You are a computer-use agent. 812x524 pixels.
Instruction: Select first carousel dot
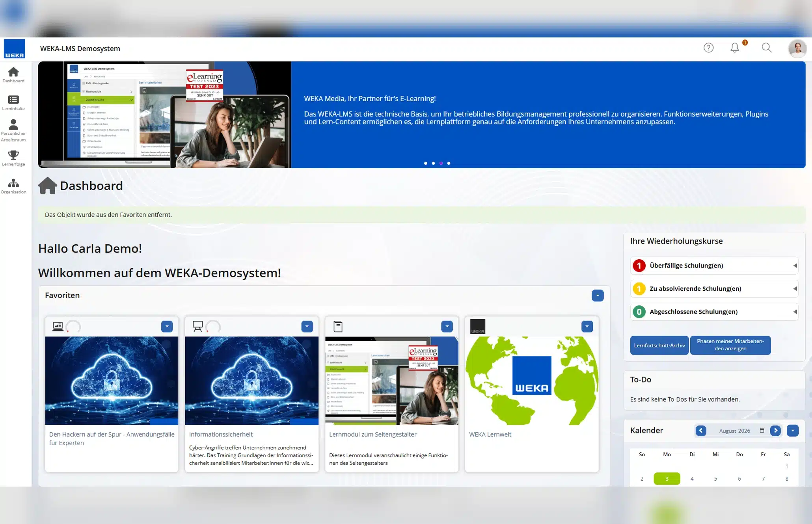pyautogui.click(x=426, y=163)
